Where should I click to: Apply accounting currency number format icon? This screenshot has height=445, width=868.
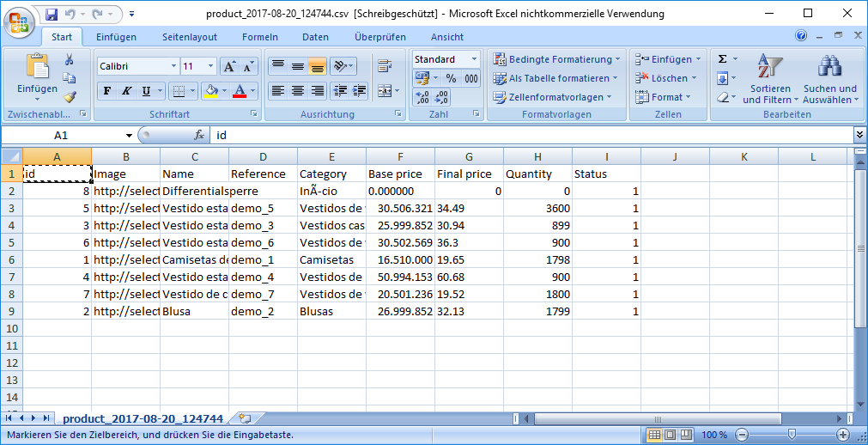pyautogui.click(x=422, y=78)
